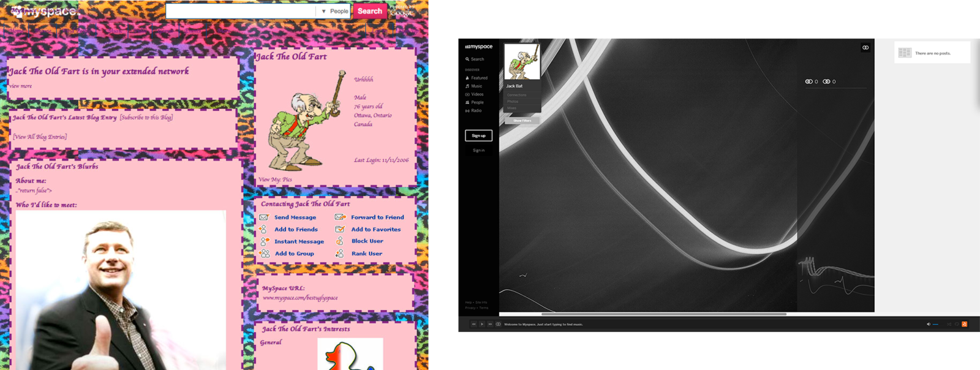
Task: Open the People search-type dropdown
Action: pyautogui.click(x=334, y=11)
